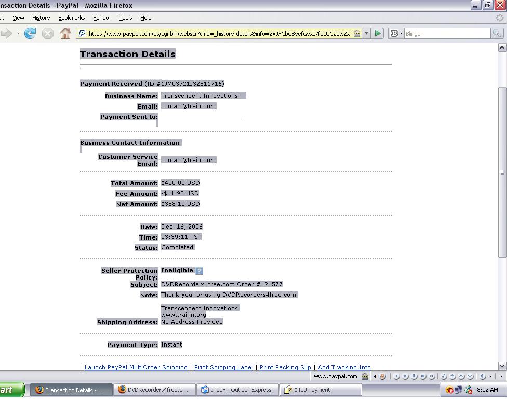This screenshot has width=532, height=399.
Task: Click the Completed status text
Action: 177,247
